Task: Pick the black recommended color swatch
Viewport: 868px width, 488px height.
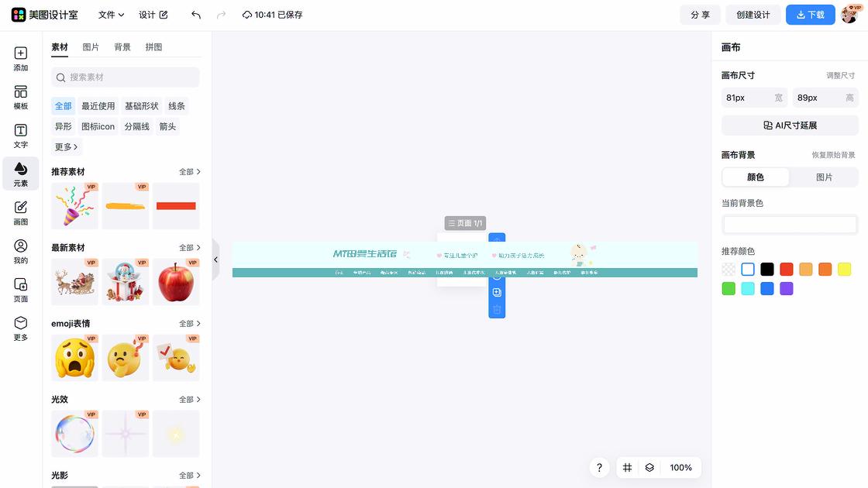Action: [x=766, y=270]
